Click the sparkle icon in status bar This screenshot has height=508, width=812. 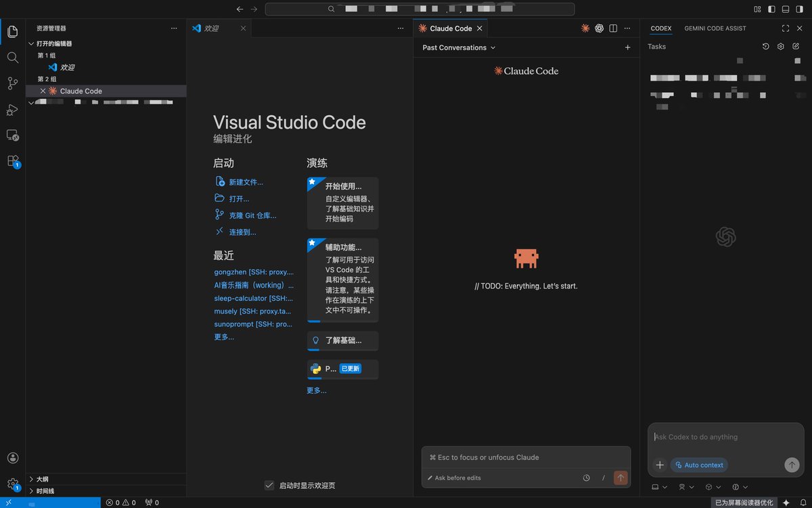coord(786,503)
